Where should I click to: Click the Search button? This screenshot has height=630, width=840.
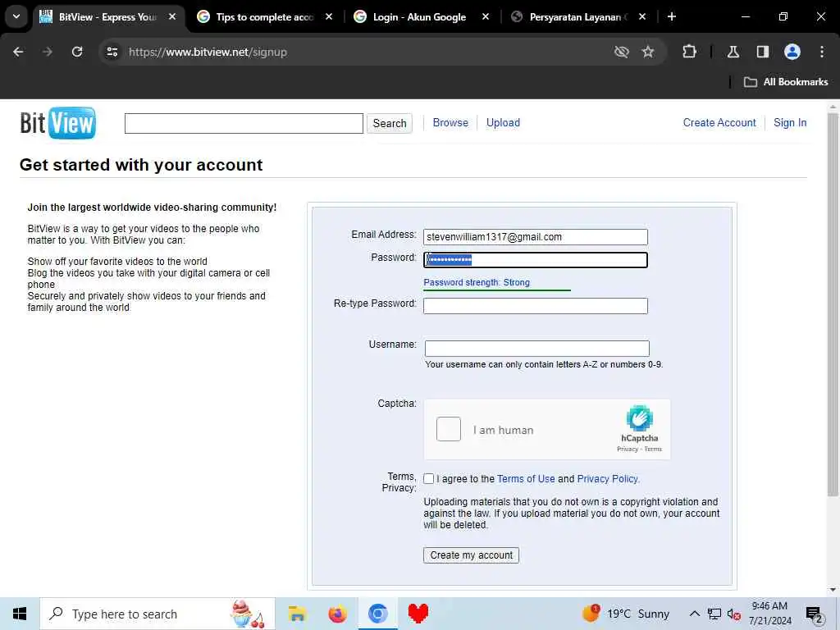point(390,123)
